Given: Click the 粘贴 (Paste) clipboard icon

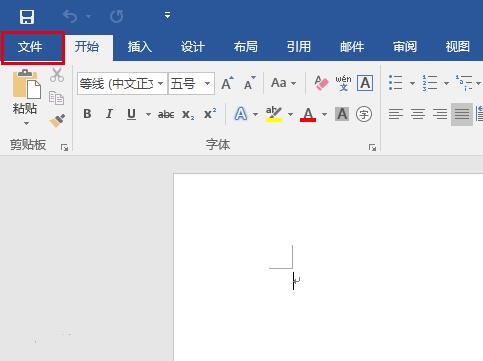Looking at the screenshot, I should click(x=26, y=84).
